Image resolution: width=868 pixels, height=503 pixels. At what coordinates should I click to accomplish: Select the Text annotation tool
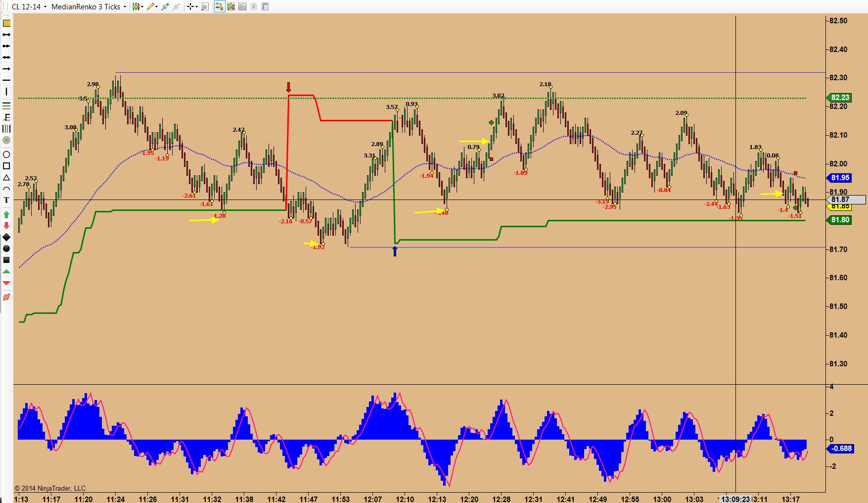6,200
